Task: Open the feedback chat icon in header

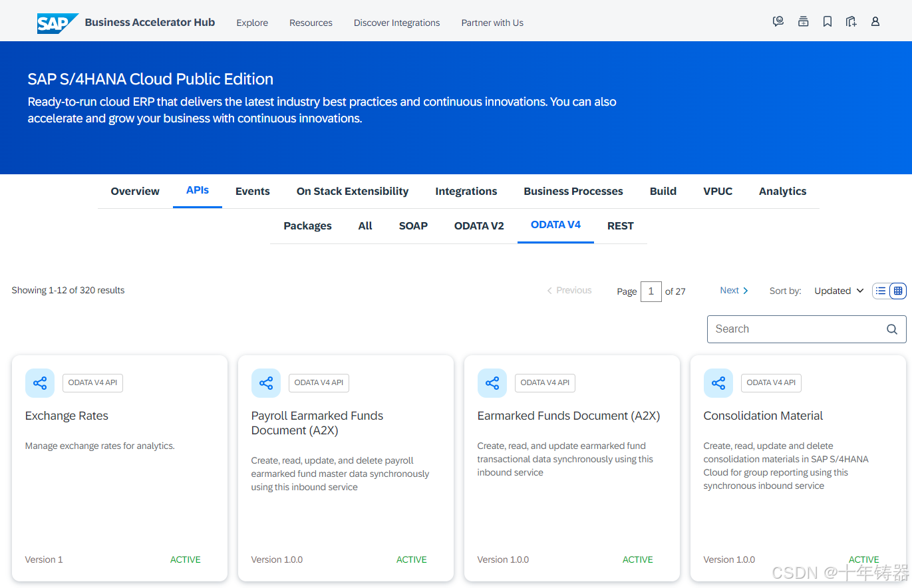Action: [x=778, y=22]
